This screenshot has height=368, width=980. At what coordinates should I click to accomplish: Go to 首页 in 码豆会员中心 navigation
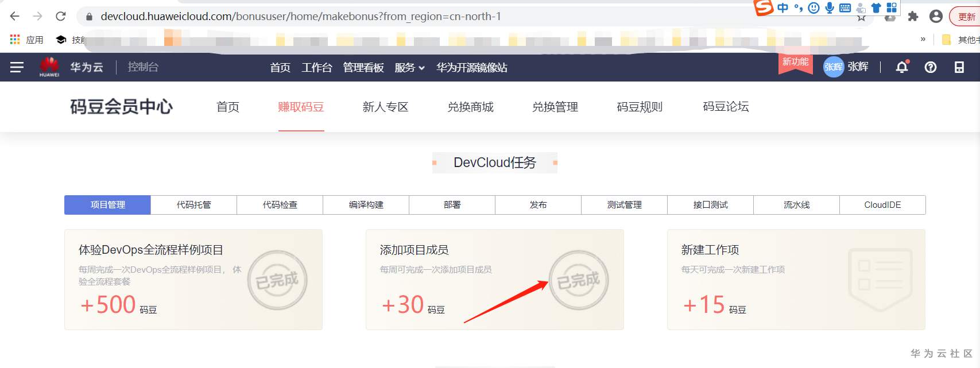(228, 107)
